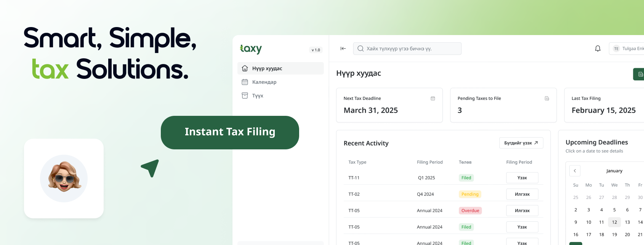The height and width of the screenshot is (245, 644).
Task: Click Upcoming Deadlines heading
Action: 597,142
